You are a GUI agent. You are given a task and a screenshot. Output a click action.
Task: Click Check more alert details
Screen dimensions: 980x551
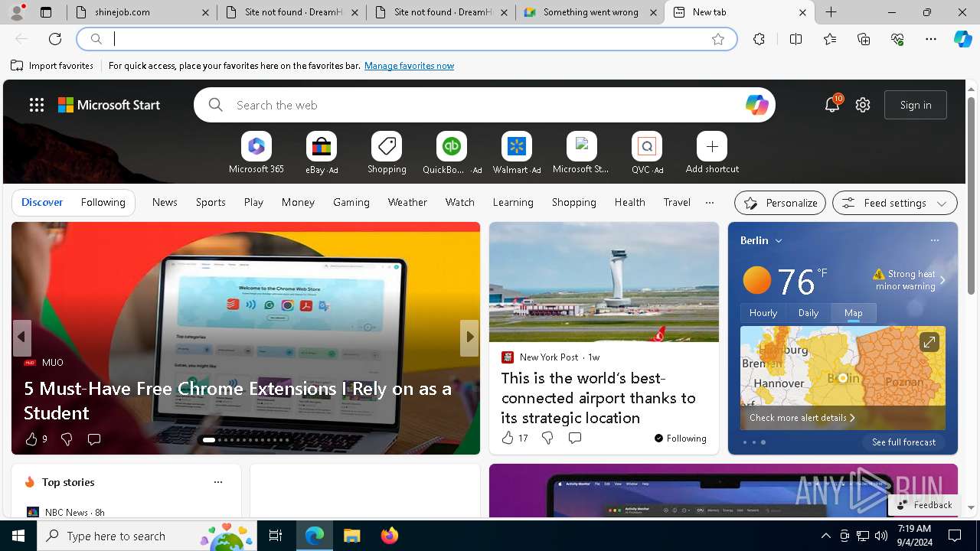802,418
